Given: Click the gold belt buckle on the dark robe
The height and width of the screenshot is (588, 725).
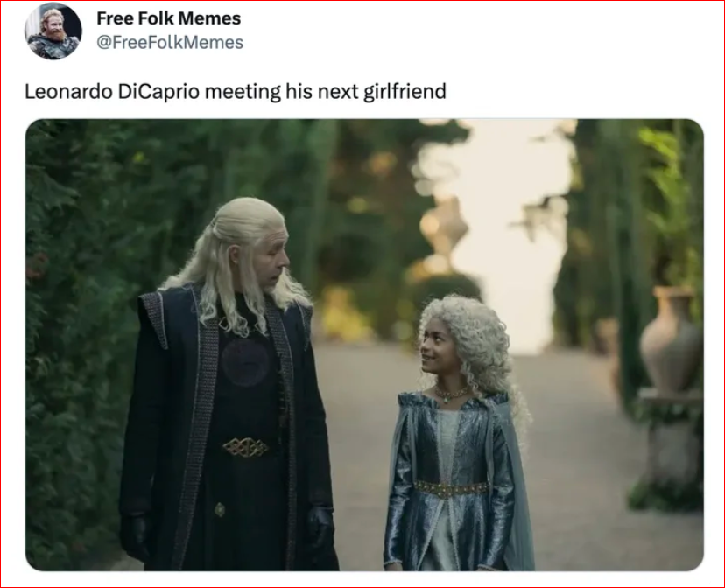Looking at the screenshot, I should point(245,447).
